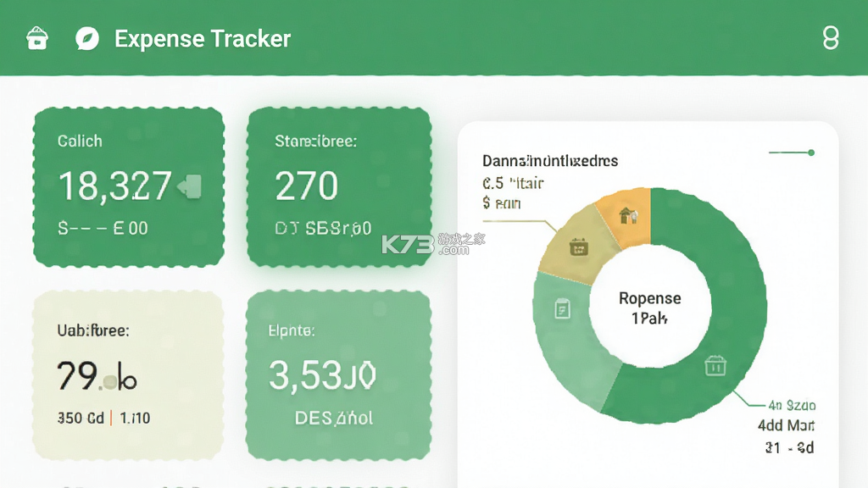Open the card showing 270
The width and height of the screenshot is (868, 488).
[x=339, y=187]
